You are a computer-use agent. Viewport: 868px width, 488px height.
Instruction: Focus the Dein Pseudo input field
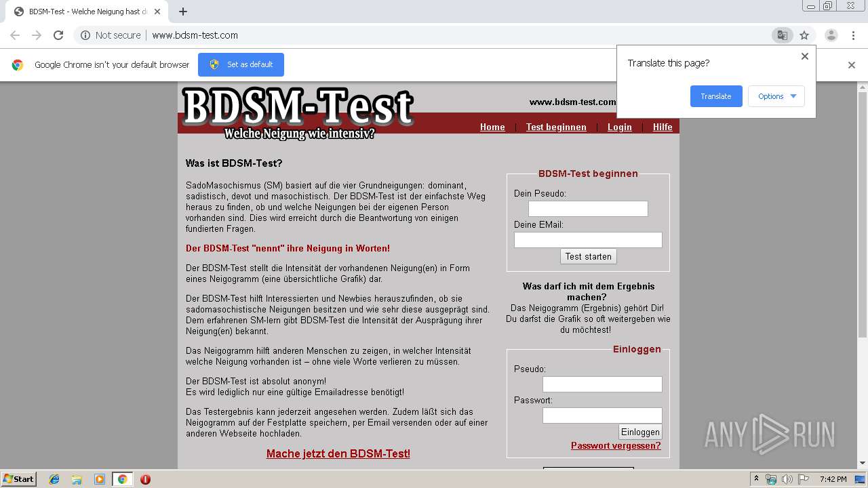[588, 209]
